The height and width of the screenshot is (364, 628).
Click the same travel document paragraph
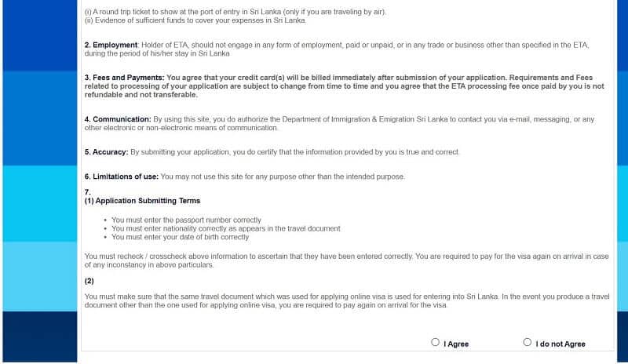[x=345, y=300]
